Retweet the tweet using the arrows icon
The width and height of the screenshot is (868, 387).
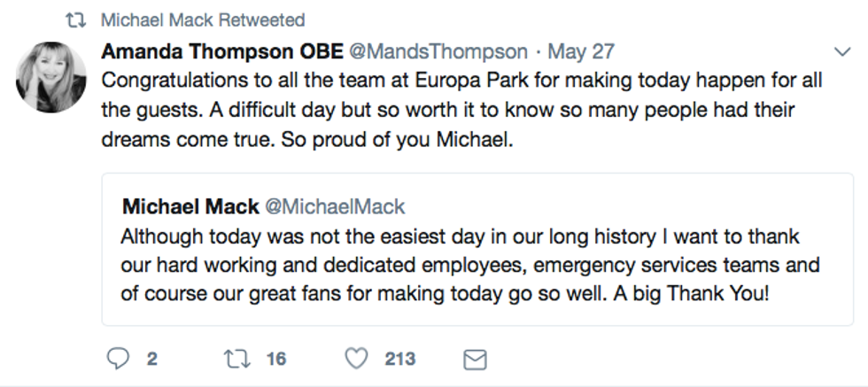(x=235, y=359)
